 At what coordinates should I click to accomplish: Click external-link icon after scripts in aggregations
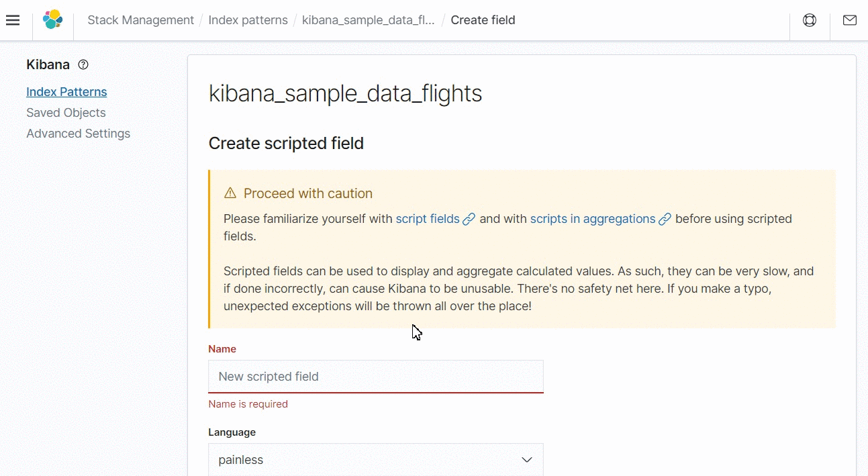tap(665, 219)
